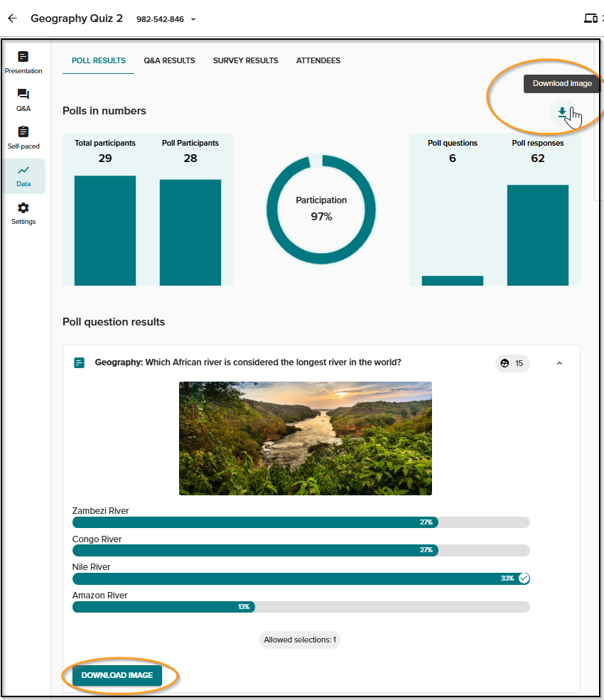Collapse the Geography poll question card
The width and height of the screenshot is (604, 700).
click(559, 363)
